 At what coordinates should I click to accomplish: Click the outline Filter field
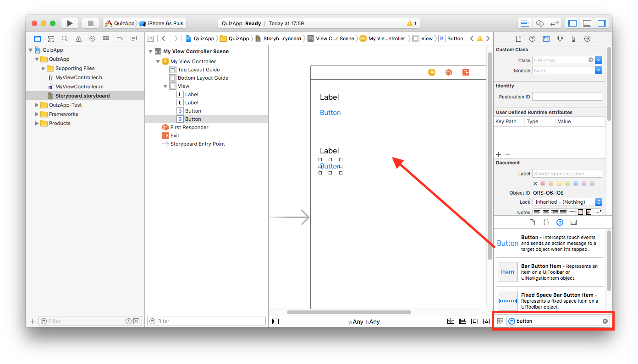(206, 321)
